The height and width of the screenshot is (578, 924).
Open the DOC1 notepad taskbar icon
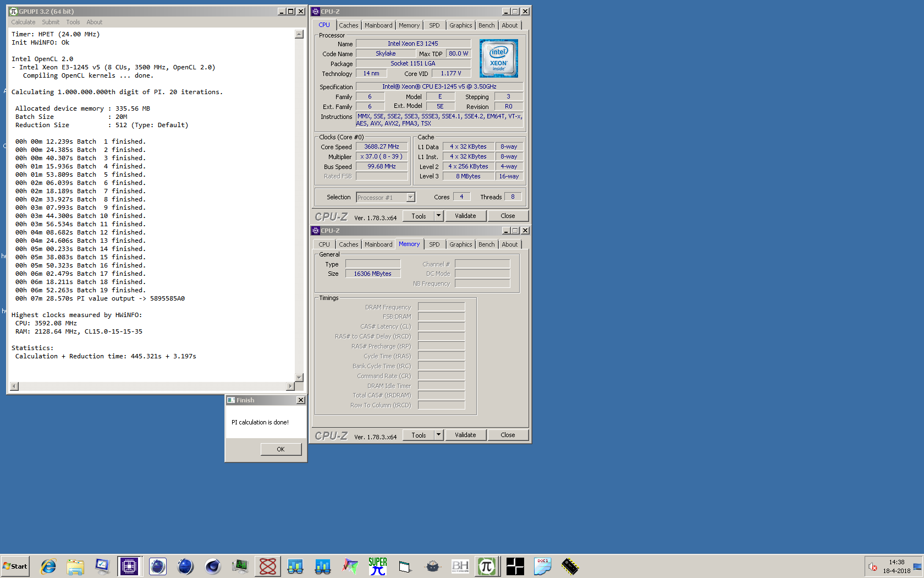pyautogui.click(x=542, y=566)
